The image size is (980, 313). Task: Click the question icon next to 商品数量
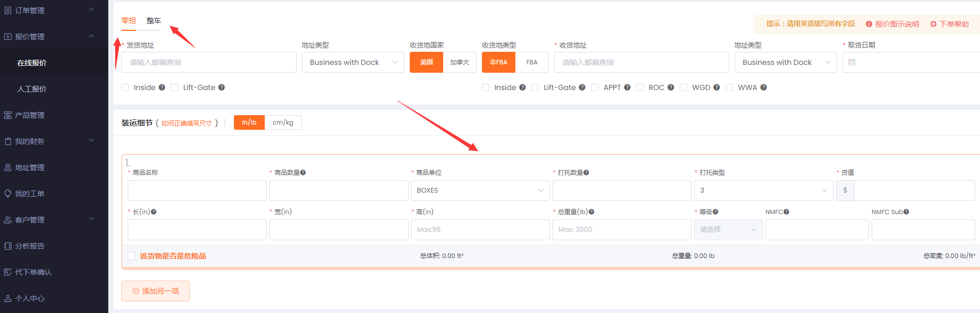coord(303,173)
